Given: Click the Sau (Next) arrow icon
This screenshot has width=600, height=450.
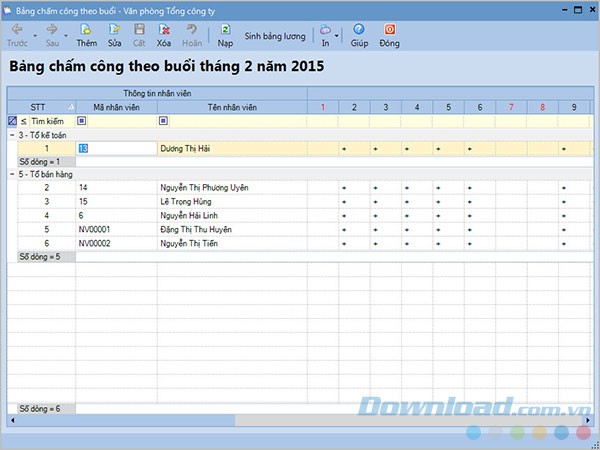Looking at the screenshot, I should tap(51, 29).
